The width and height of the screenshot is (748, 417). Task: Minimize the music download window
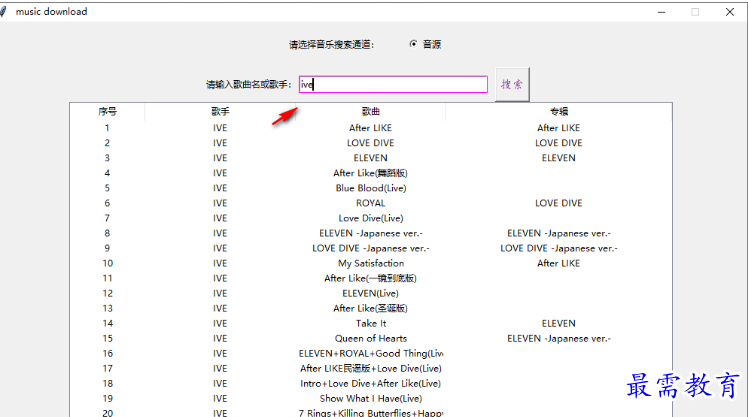coord(661,12)
